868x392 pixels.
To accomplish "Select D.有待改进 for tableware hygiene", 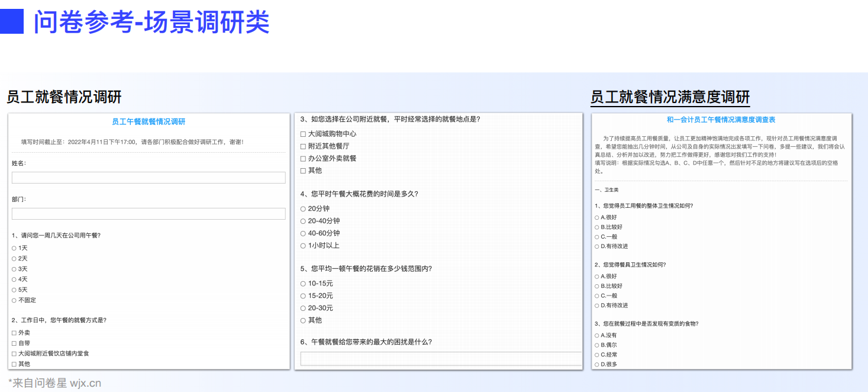I will pyautogui.click(x=596, y=306).
